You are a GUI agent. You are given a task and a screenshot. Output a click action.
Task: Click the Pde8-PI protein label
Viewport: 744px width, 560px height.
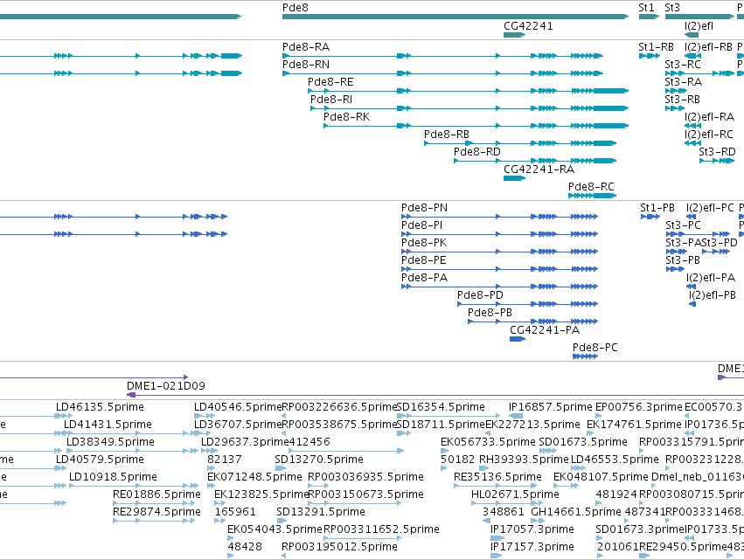pyautogui.click(x=421, y=225)
